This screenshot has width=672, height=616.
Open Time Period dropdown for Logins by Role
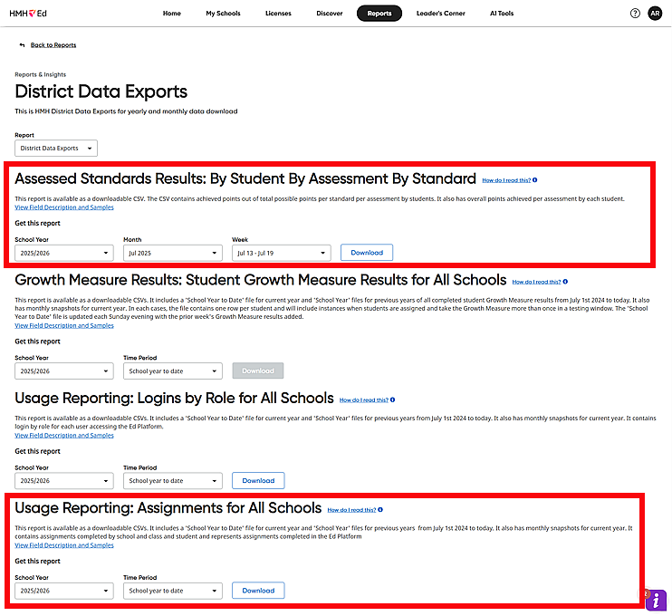[x=173, y=481]
